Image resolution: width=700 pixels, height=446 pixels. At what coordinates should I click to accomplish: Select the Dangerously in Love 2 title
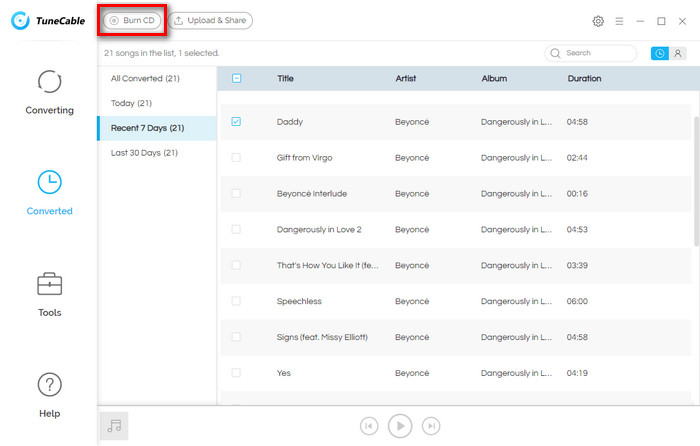point(319,229)
